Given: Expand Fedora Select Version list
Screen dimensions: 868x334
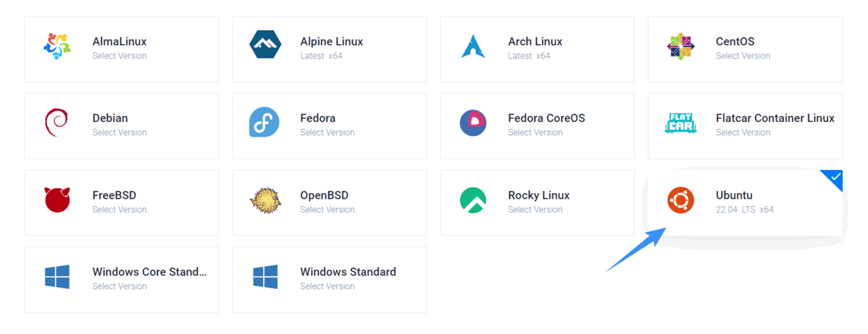Looking at the screenshot, I should pos(327,132).
